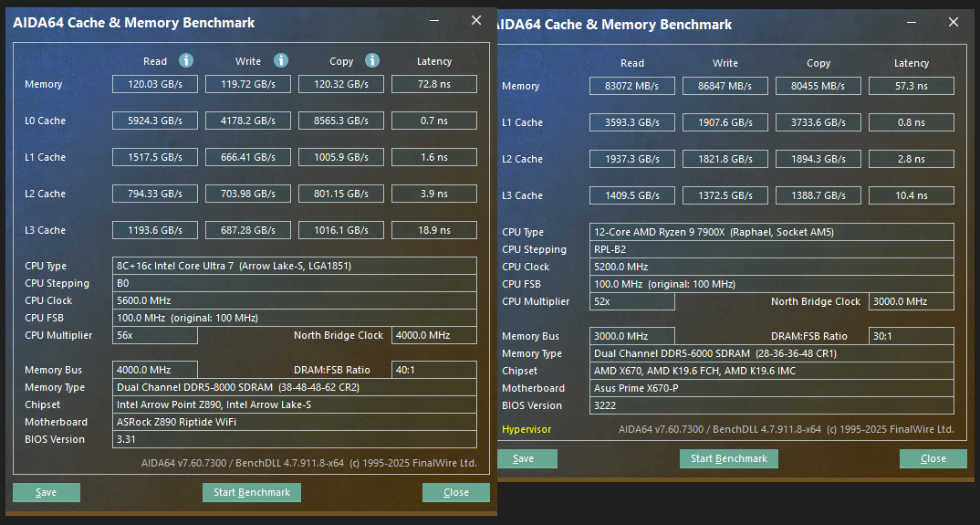The height and width of the screenshot is (525, 980).
Task: Click Save button in the left Intel window
Action: pos(47,492)
